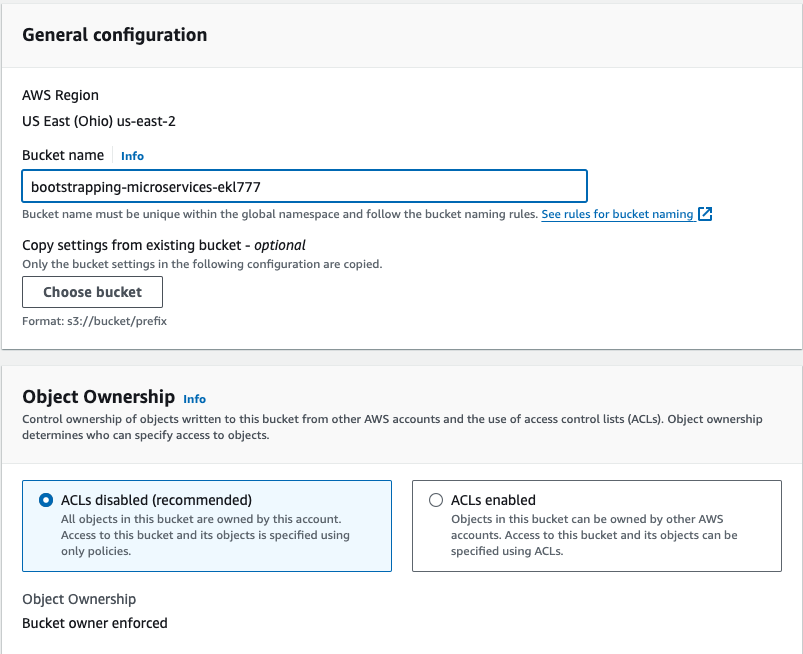Open the See rules for bucket naming link

point(617,214)
